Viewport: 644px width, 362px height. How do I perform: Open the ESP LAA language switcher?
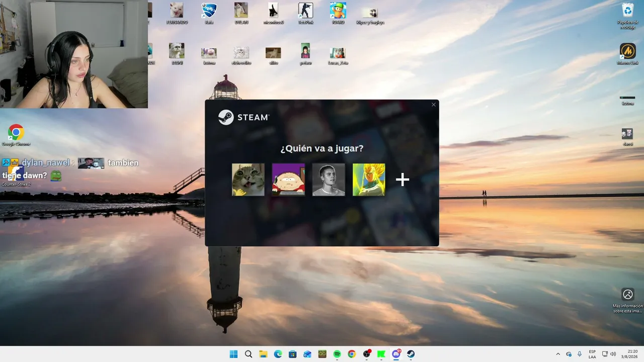[x=593, y=354]
